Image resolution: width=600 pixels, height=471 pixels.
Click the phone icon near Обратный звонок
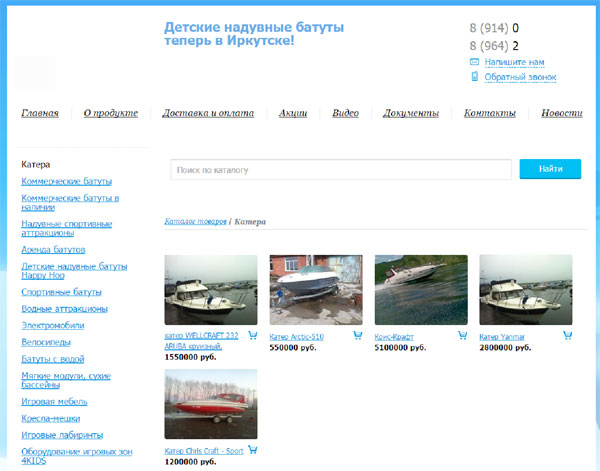pyautogui.click(x=475, y=77)
